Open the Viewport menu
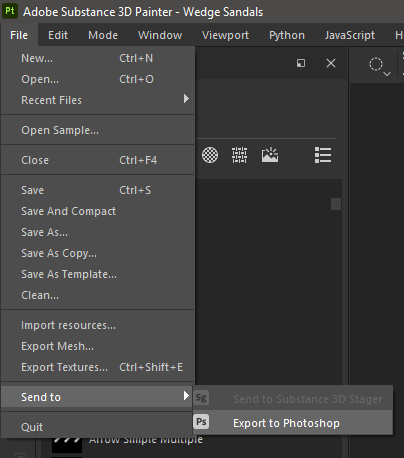Image resolution: width=404 pixels, height=458 pixels. coord(225,35)
